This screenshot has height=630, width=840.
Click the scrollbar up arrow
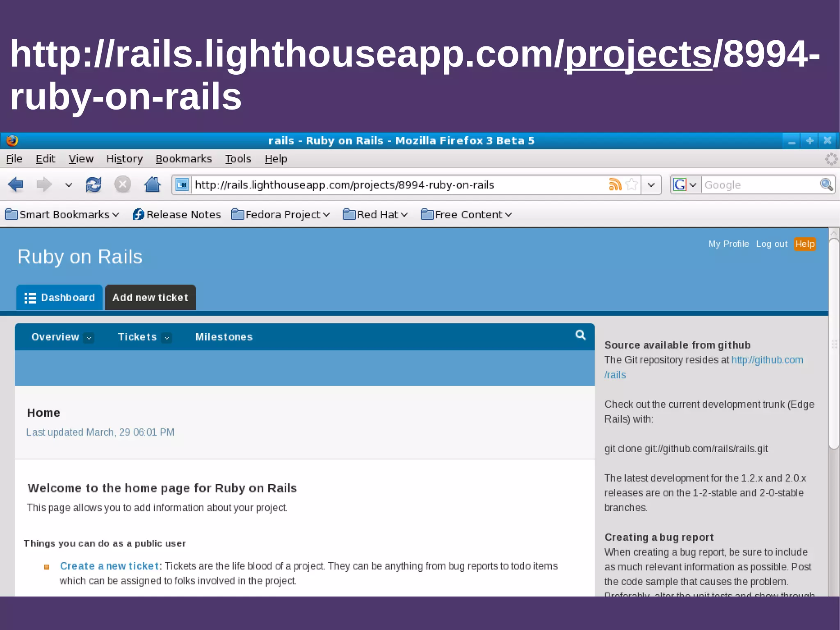pos(834,234)
